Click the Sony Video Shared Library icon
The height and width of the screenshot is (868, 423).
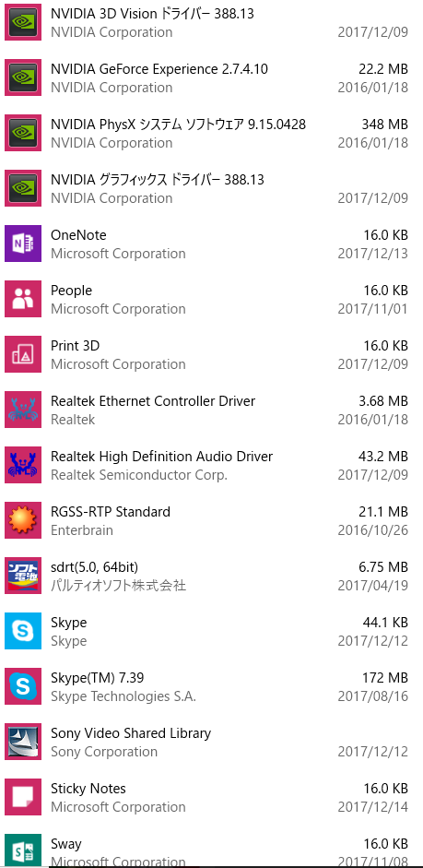pyautogui.click(x=23, y=742)
